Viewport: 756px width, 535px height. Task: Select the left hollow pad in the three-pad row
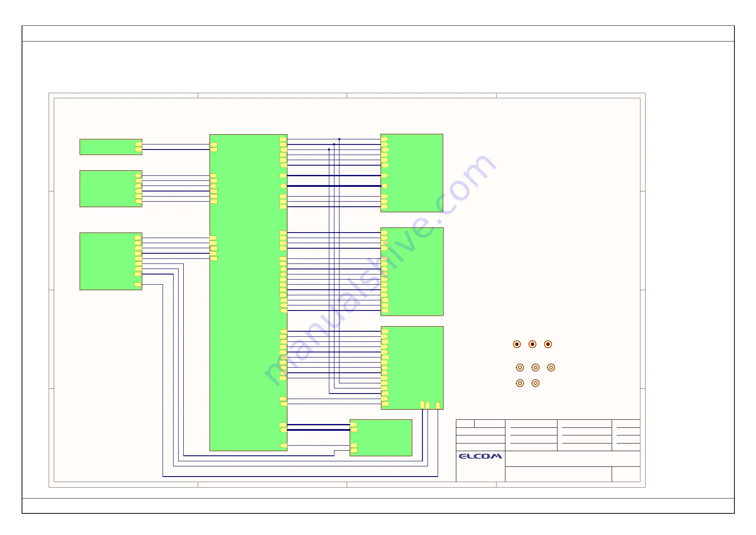tap(520, 368)
